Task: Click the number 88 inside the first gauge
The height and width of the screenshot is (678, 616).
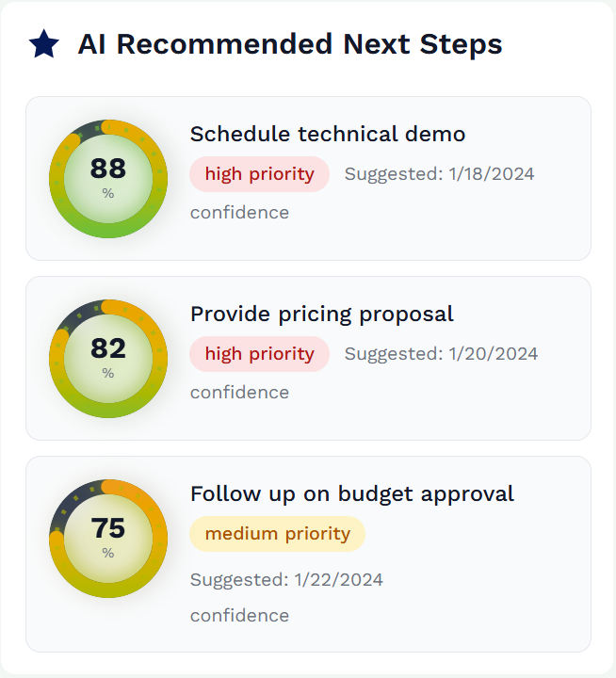Action: pyautogui.click(x=108, y=169)
